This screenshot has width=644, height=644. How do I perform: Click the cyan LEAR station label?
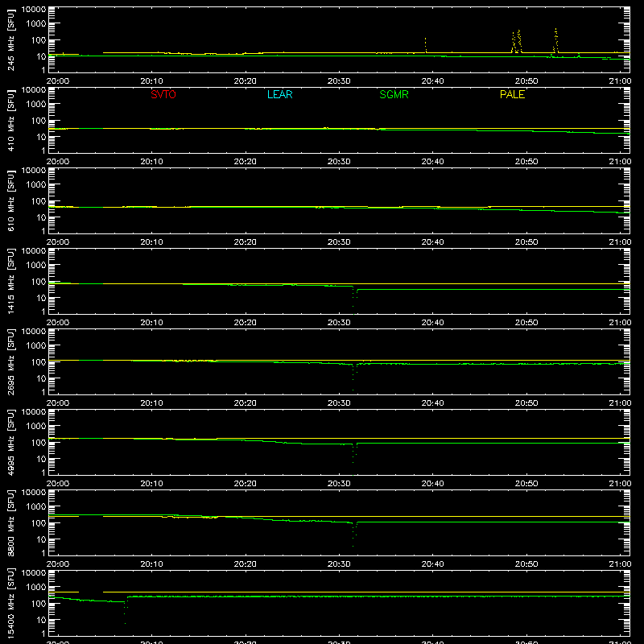point(279,94)
